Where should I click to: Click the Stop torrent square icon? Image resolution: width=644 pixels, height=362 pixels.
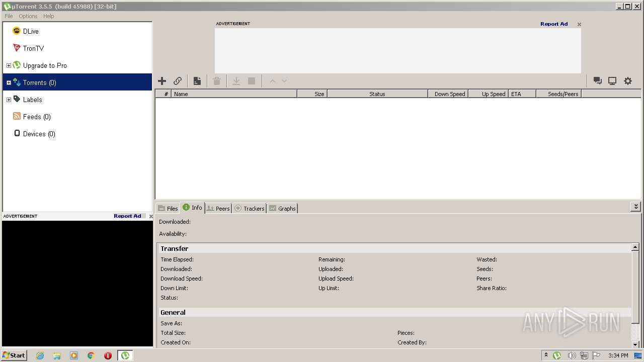[x=252, y=81]
